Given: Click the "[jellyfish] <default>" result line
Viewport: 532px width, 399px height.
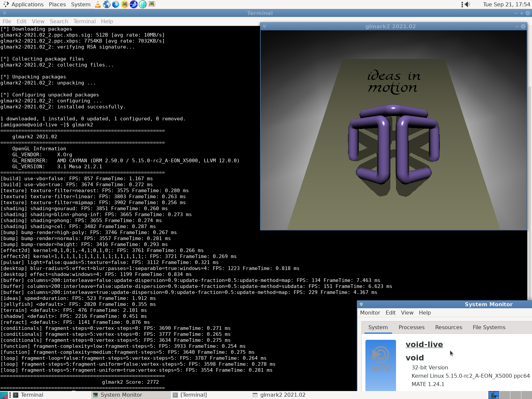Looking at the screenshot, I should (x=78, y=304).
